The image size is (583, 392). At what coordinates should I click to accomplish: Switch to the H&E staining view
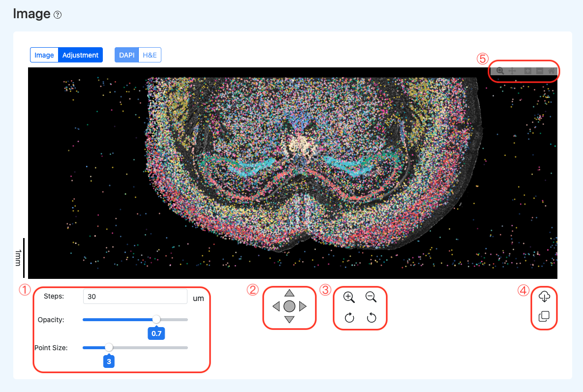click(151, 55)
